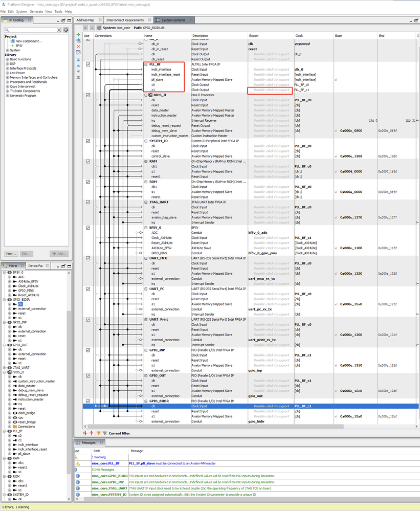Viewport: 420px width, 511px height.
Task: Toggle the Use checkbox for NIOS_II
Action: tap(88, 95)
